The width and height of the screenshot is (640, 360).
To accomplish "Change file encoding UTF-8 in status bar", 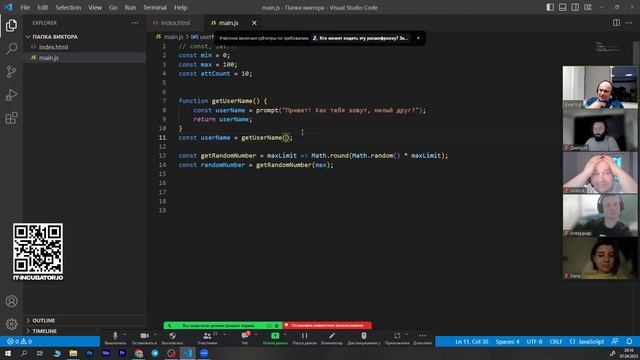I will point(534,341).
